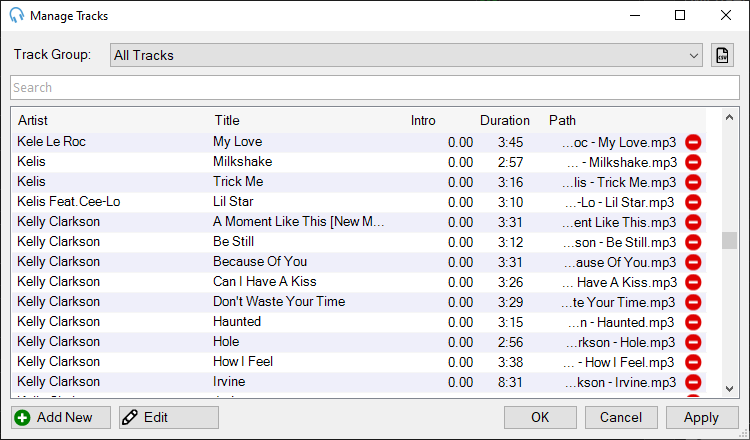Remove the Kele Le Roc My Love track
This screenshot has width=750, height=440.
[x=693, y=143]
